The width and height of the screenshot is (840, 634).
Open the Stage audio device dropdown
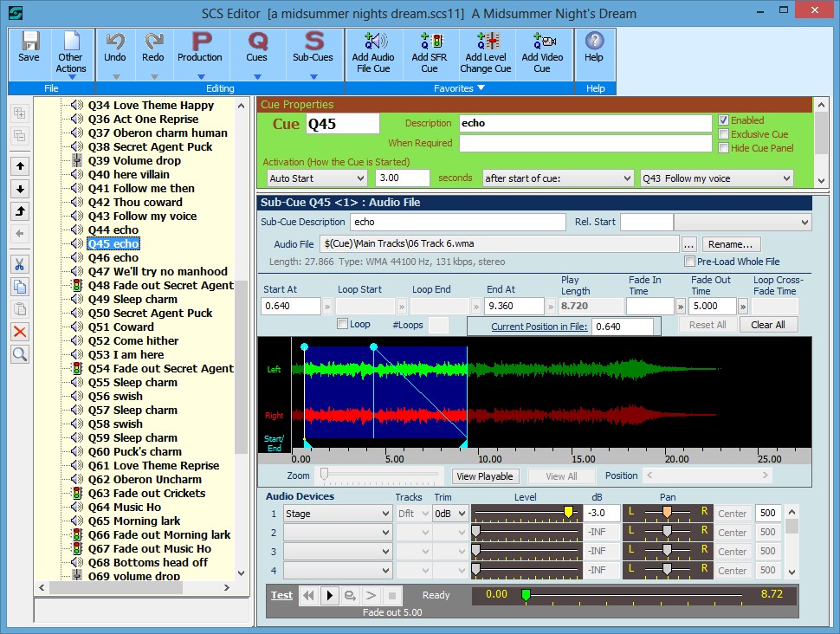click(x=338, y=514)
